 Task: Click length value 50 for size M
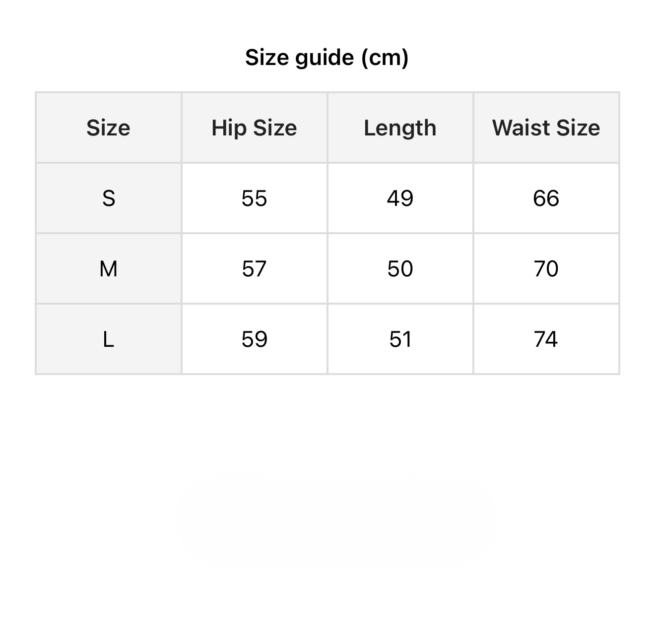point(400,269)
